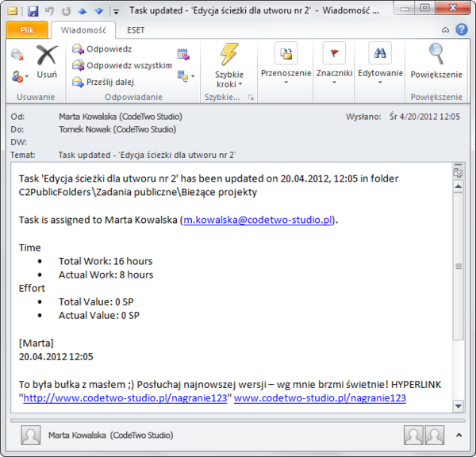Click Odpowiedz wszystkim button

(122, 65)
